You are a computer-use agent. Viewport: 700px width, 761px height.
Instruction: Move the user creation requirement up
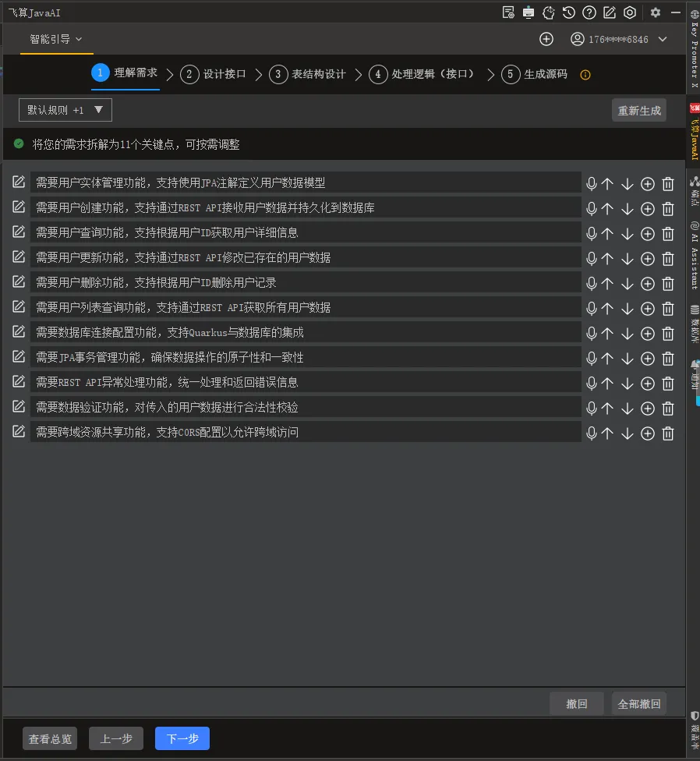coord(608,208)
